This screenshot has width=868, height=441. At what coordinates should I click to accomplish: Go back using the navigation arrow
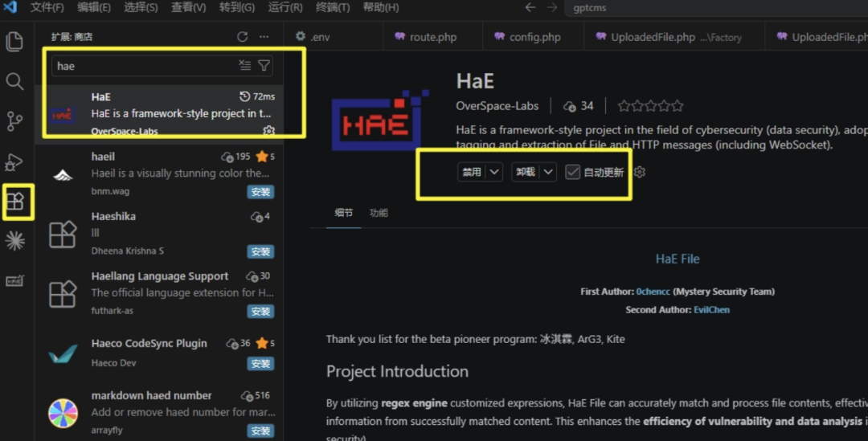[x=530, y=7]
